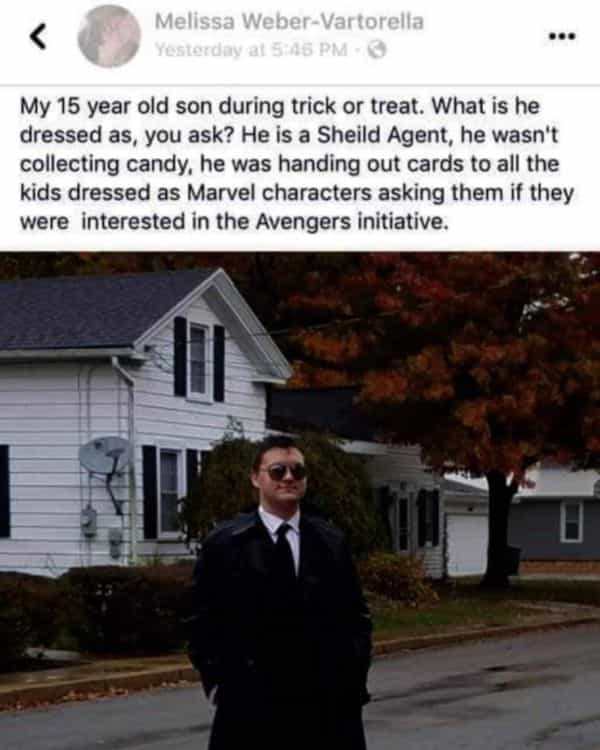600x750 pixels.
Task: Tap the gray building's window at right
Action: pos(572,521)
